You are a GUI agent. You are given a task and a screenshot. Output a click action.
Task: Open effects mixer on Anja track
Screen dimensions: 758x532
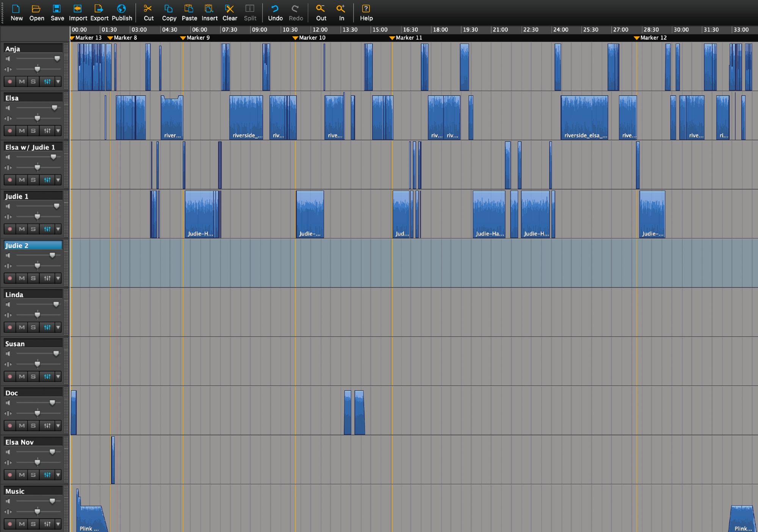coord(47,81)
